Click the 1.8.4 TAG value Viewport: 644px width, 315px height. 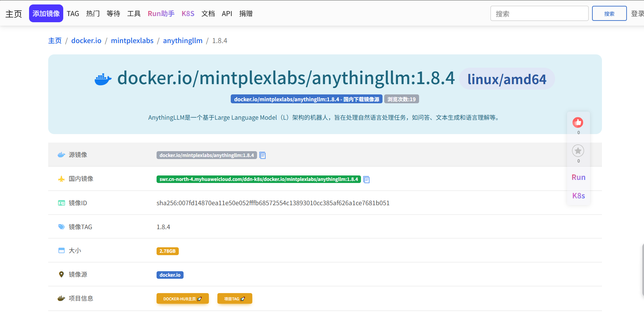pos(163,227)
